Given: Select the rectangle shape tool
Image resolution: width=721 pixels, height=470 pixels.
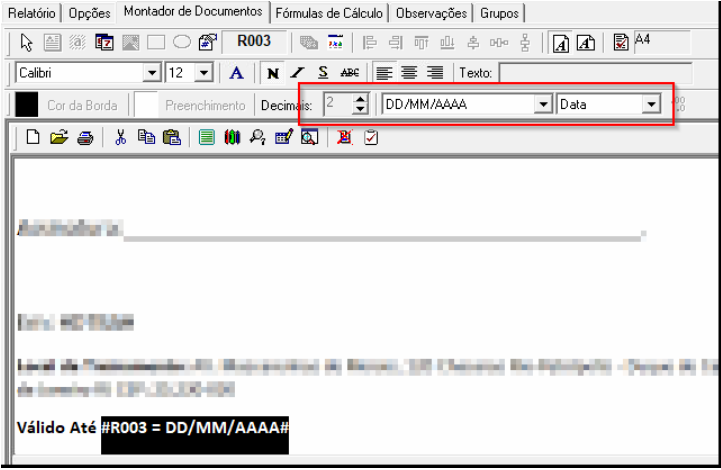Looking at the screenshot, I should click(156, 43).
